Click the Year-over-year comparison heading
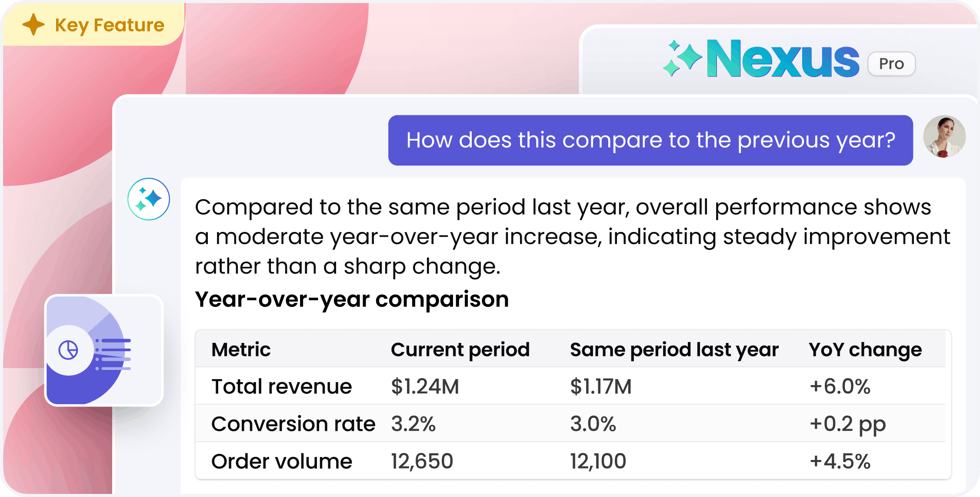 point(352,299)
